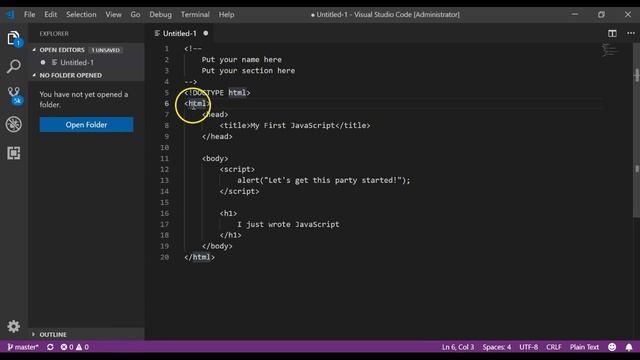The width and height of the screenshot is (640, 360).
Task: Click the opening <body> tag
Action: click(x=215, y=158)
